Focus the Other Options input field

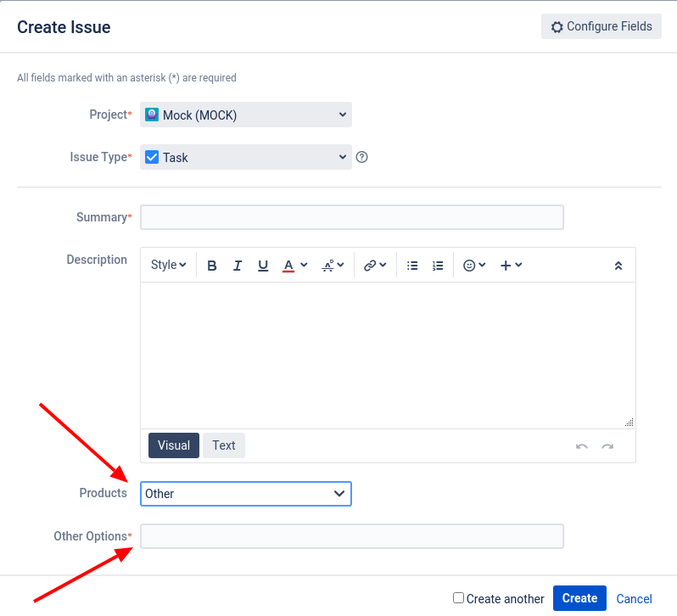click(x=352, y=536)
